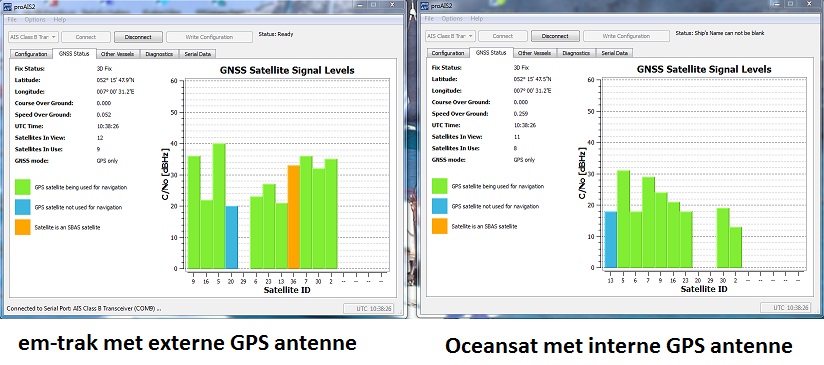Switch to Other Vessels tab in left window
This screenshot has width=824, height=365.
point(118,54)
